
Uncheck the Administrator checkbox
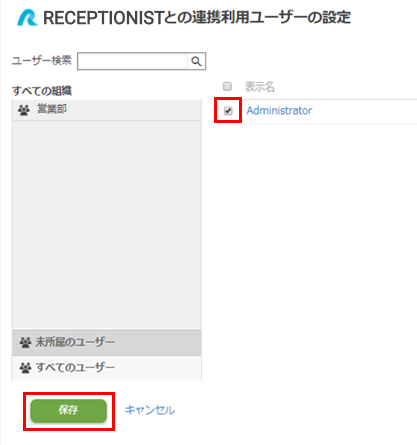[x=228, y=111]
